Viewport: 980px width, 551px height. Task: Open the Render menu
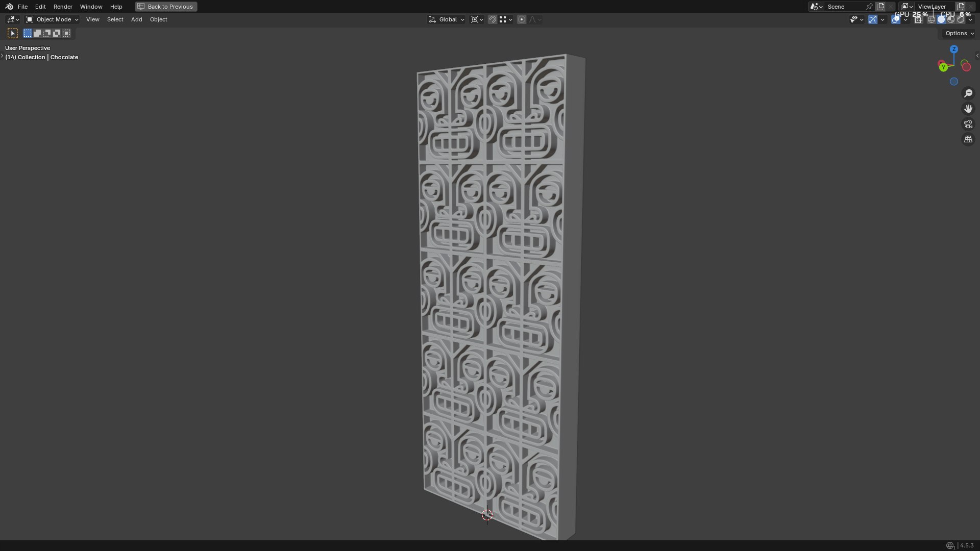63,7
